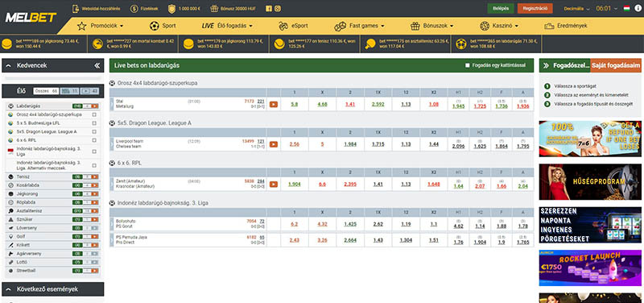Image resolution: width=644 pixels, height=303 pixels.
Task: Select draw odds 4.32 for Boliyohuto match
Action: 323,224
